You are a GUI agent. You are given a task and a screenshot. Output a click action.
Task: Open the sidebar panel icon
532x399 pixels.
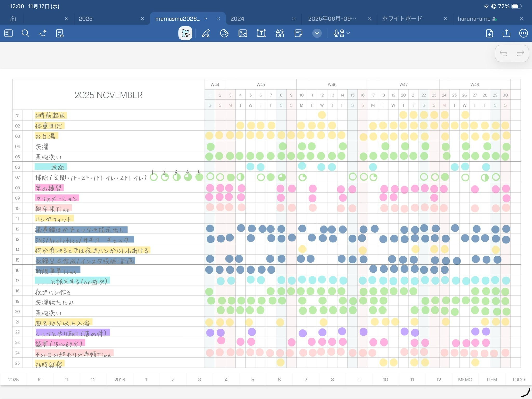9,33
